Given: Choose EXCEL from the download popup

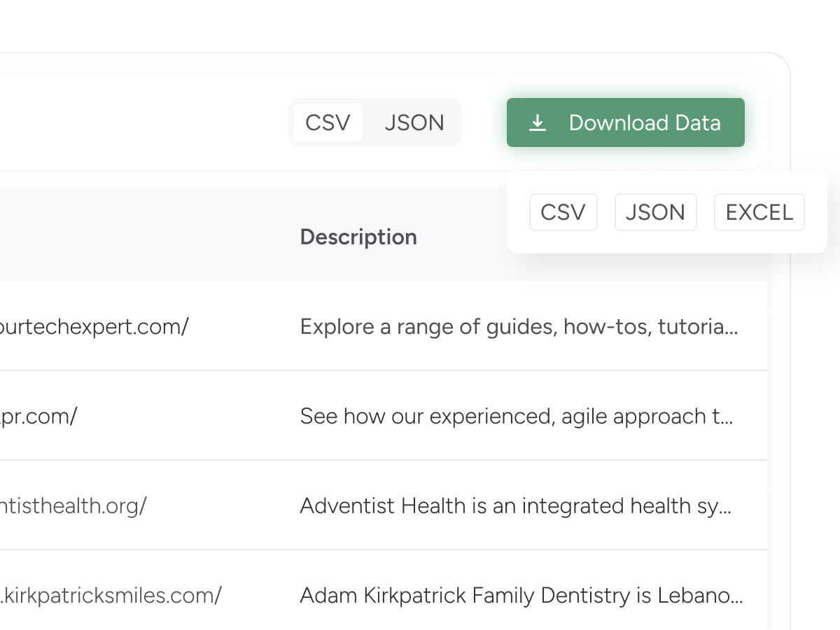Looking at the screenshot, I should (x=759, y=212).
